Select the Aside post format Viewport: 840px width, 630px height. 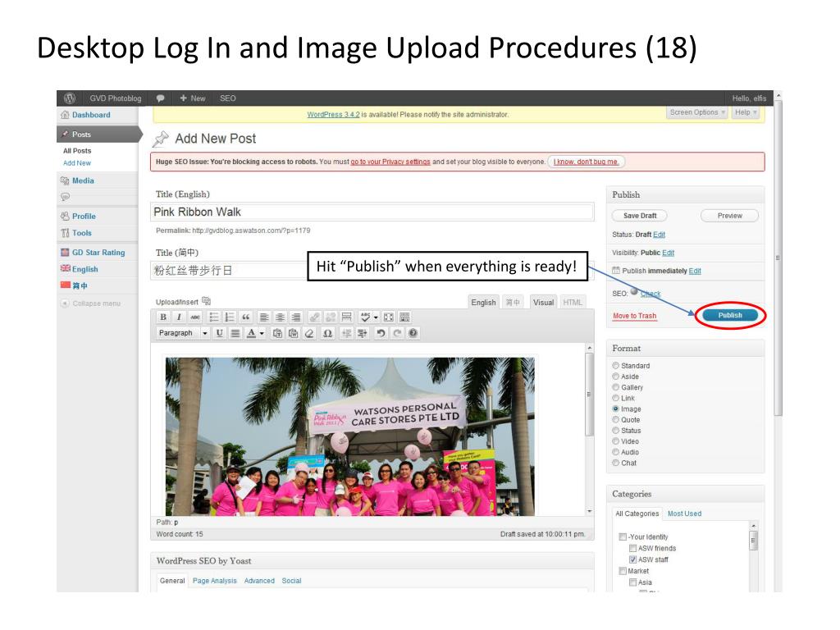click(615, 376)
